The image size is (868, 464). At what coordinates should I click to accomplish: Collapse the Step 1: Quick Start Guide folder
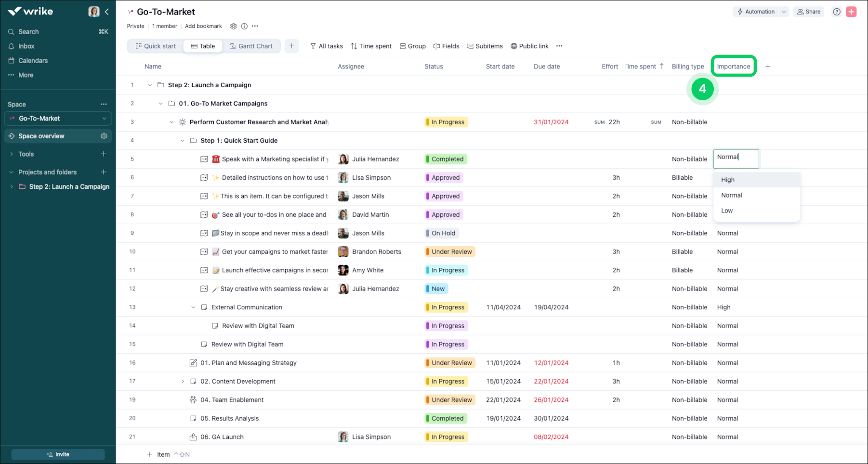pyautogui.click(x=182, y=141)
